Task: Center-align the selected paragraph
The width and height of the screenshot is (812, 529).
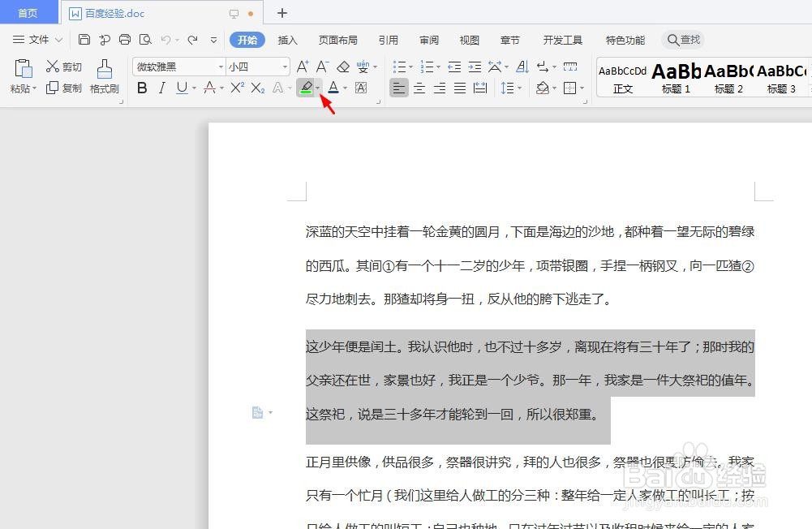Action: (x=419, y=88)
